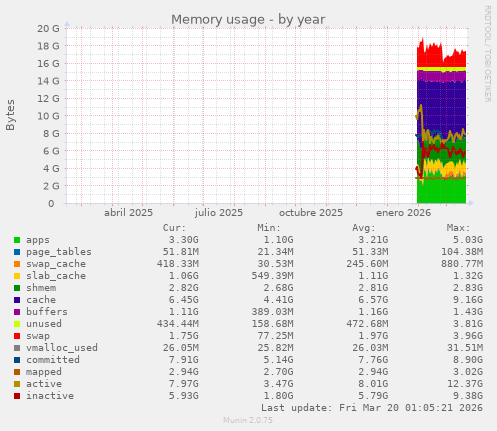Select the 'committed' legend label

tap(53, 360)
